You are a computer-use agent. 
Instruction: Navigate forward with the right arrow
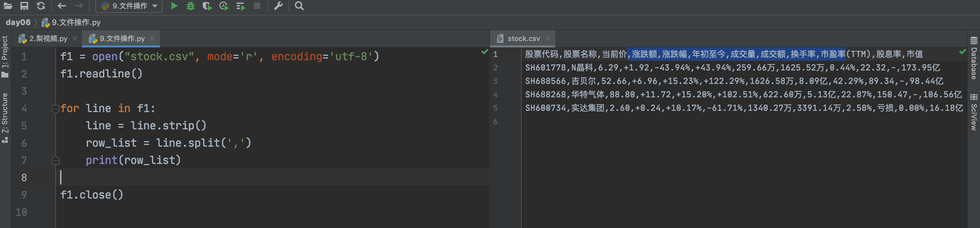(x=79, y=6)
